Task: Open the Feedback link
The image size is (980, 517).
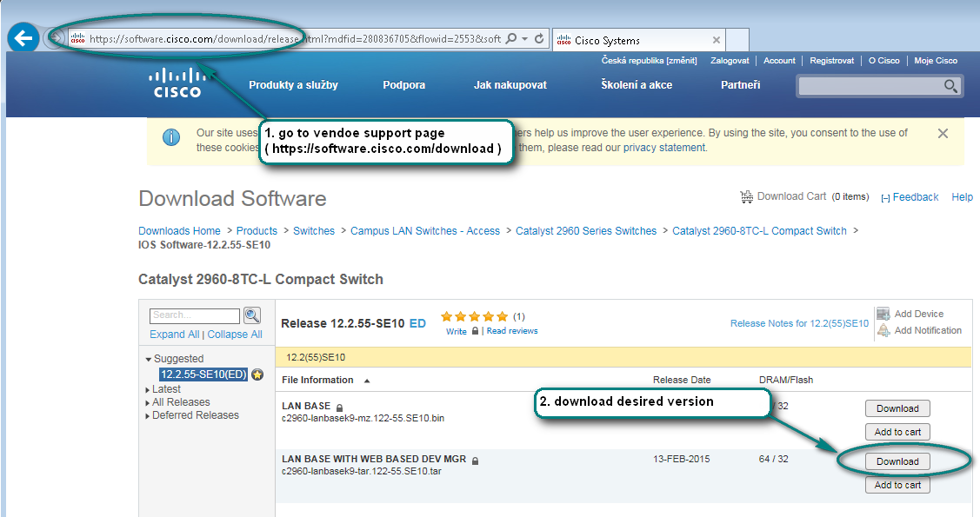Action: tap(915, 197)
